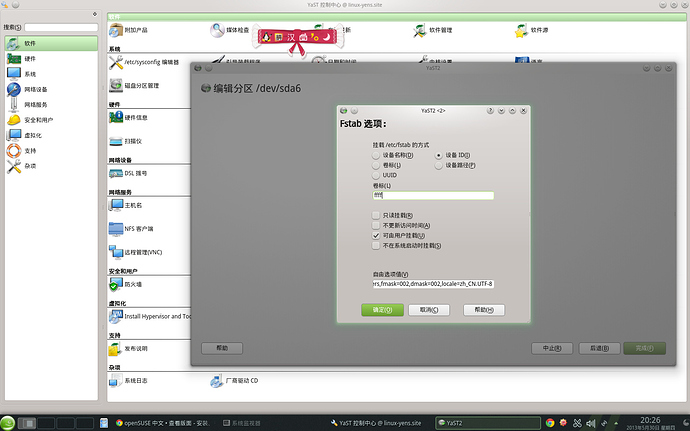This screenshot has height=431, width=690.
Task: Open the 厂商驱动 CD module
Action: click(235, 380)
